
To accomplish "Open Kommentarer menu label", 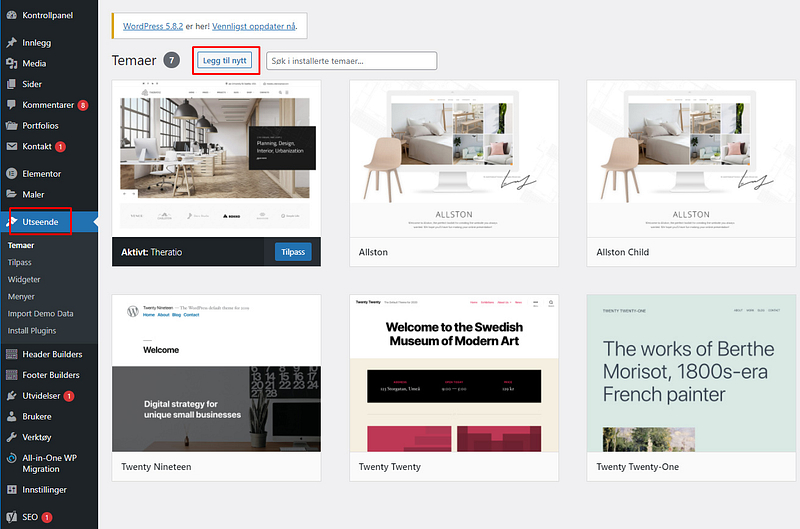I will click(48, 105).
